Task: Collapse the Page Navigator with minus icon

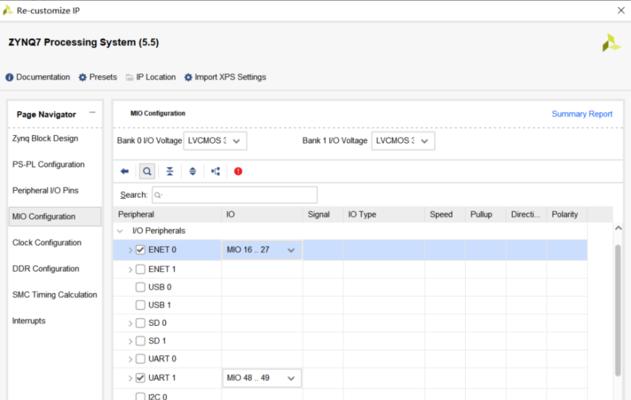Action: (93, 113)
